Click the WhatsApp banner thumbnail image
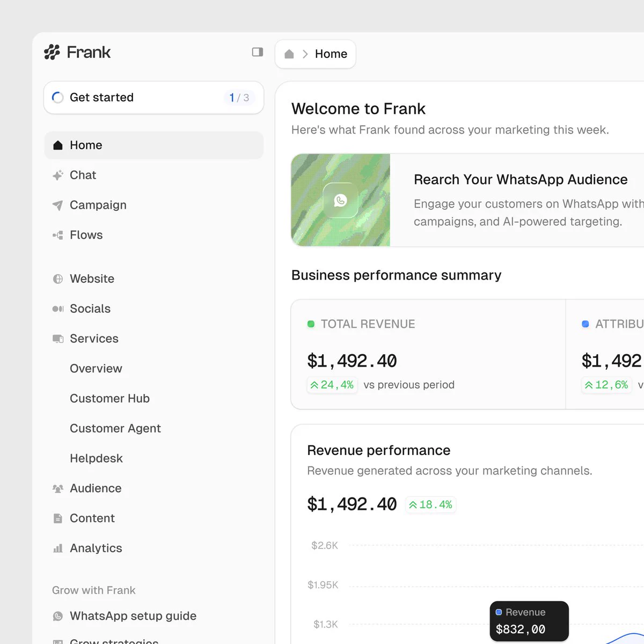The width and height of the screenshot is (644, 644). (341, 200)
